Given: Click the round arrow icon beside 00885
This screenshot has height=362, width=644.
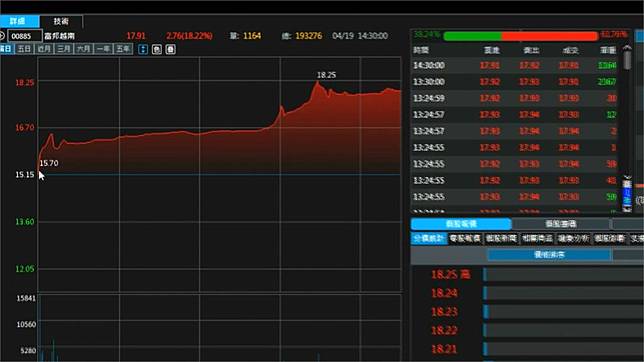Looking at the screenshot, I should click(x=2, y=36).
